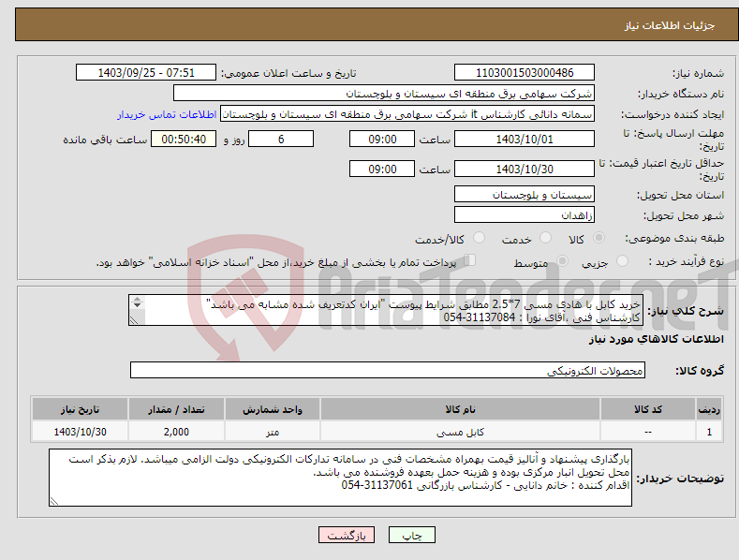Click the buyer organization name field
Image resolution: width=739 pixels, height=560 pixels.
384,94
